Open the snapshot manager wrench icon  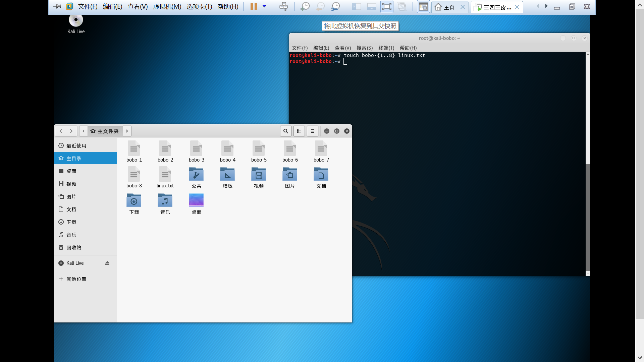tap(335, 6)
